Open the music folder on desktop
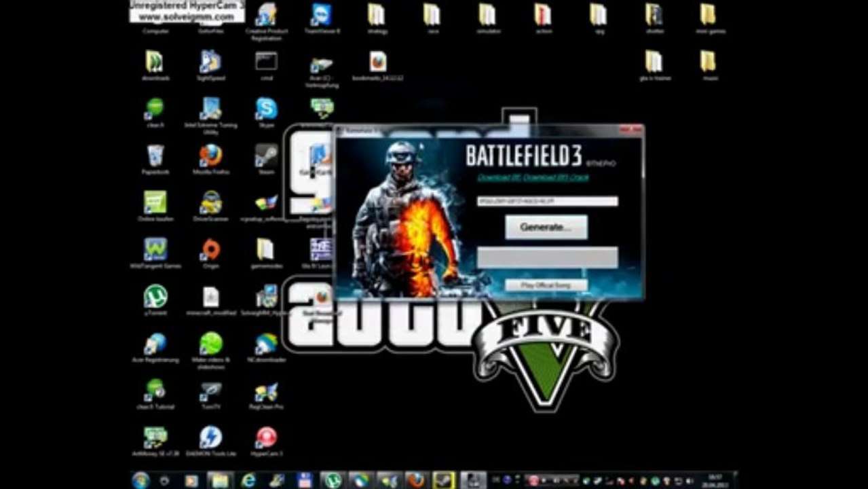The height and width of the screenshot is (489, 868). point(709,65)
